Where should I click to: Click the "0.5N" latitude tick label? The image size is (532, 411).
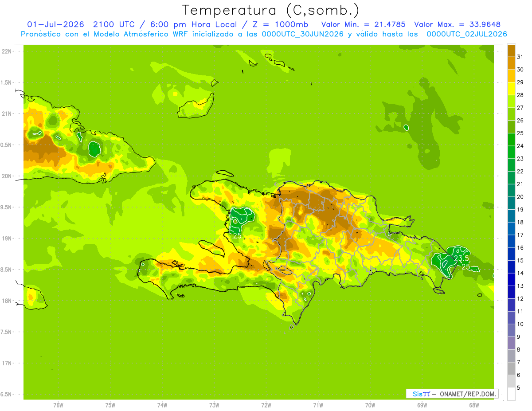(7, 145)
